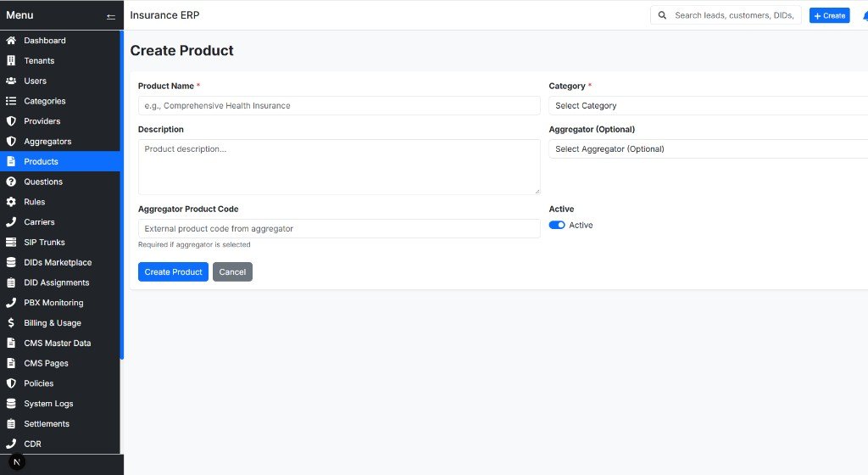Open the Carriers menu entry
Image resolution: width=868 pixels, height=475 pixels.
point(60,222)
